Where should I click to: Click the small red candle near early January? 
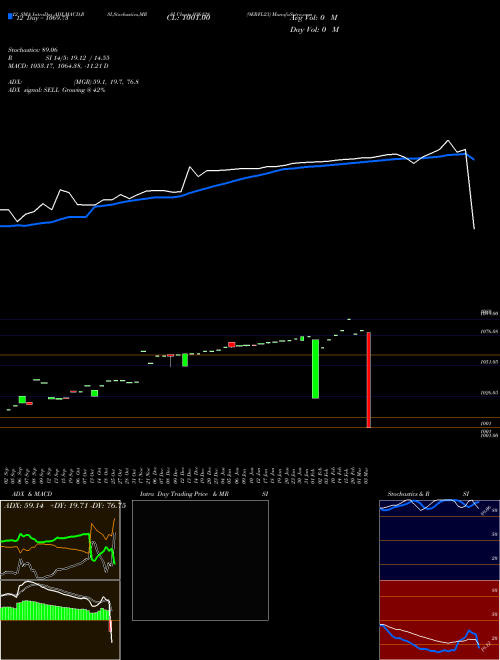(x=231, y=345)
